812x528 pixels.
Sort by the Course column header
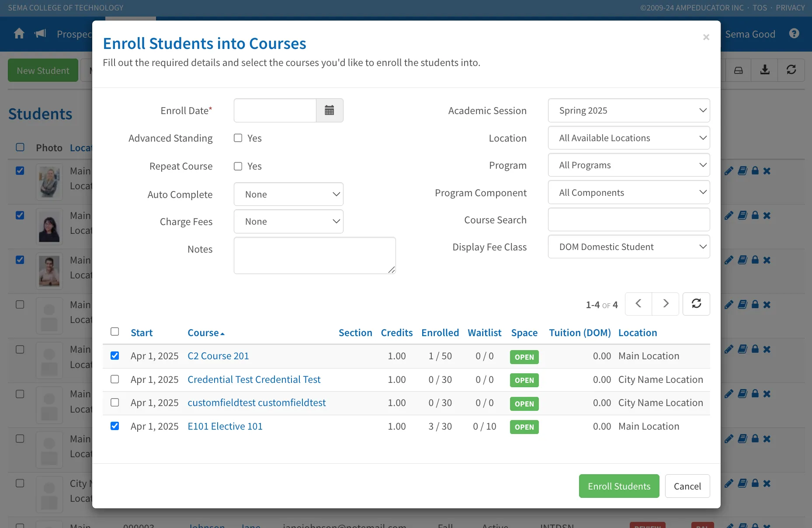[x=206, y=333]
